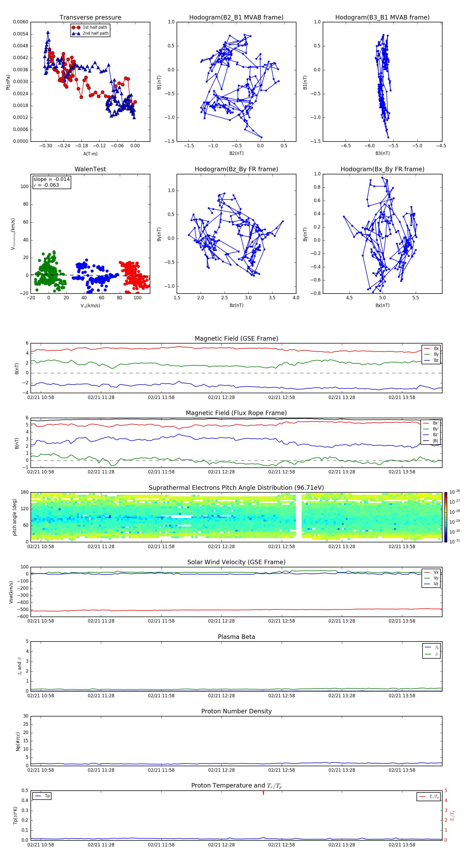Click the 'Plasma Beta' panel title
Image resolution: width=473 pixels, height=868 pixels.
(x=236, y=637)
